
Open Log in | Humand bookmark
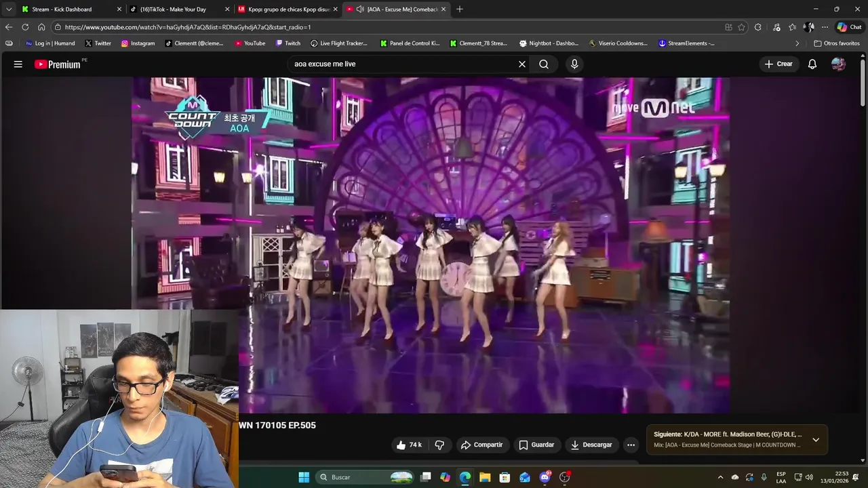coord(50,43)
